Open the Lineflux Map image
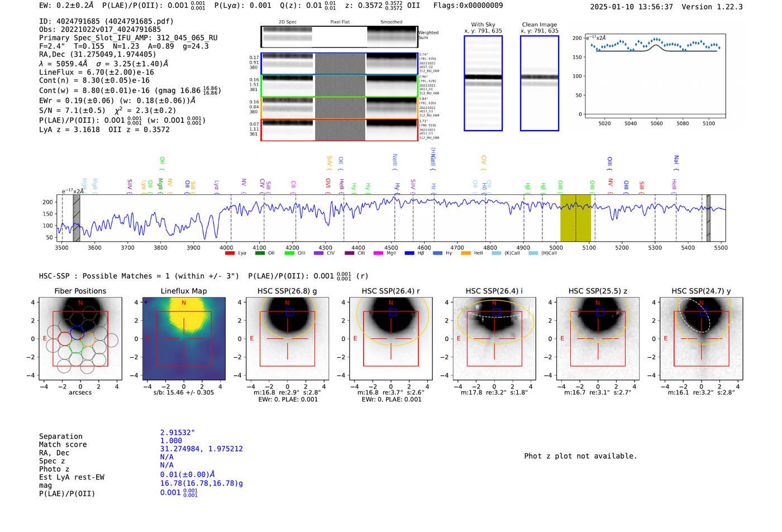 coord(184,338)
